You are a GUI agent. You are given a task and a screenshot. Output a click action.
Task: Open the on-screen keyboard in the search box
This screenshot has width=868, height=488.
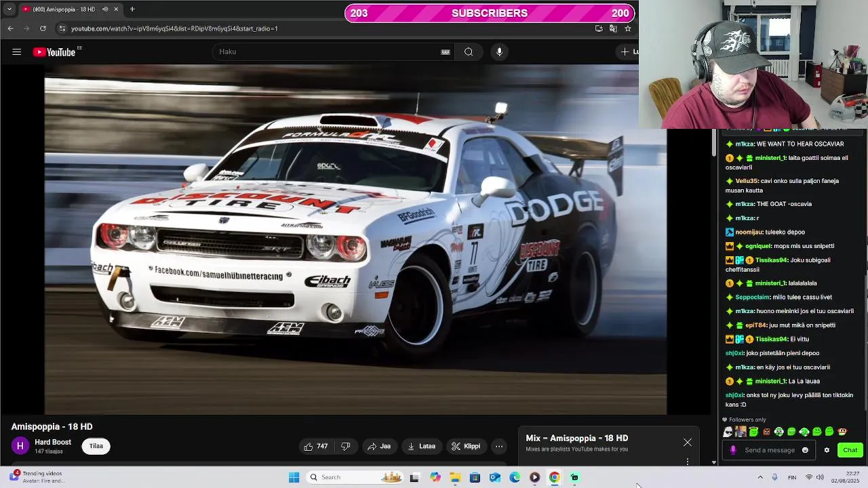pyautogui.click(x=446, y=52)
